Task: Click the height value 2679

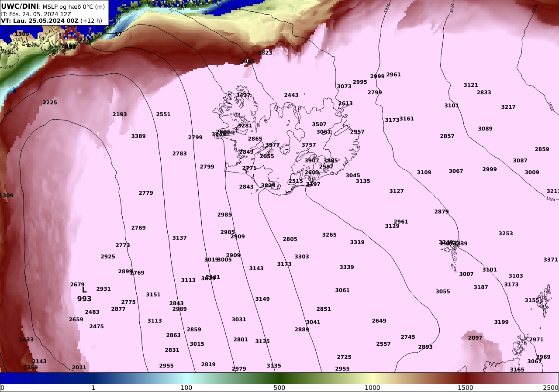Action: pyautogui.click(x=77, y=285)
